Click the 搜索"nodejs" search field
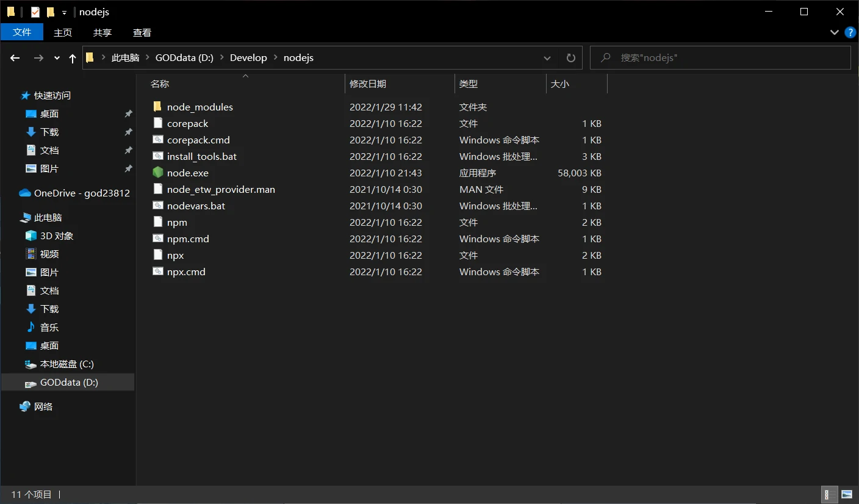The height and width of the screenshot is (504, 859). [x=720, y=58]
